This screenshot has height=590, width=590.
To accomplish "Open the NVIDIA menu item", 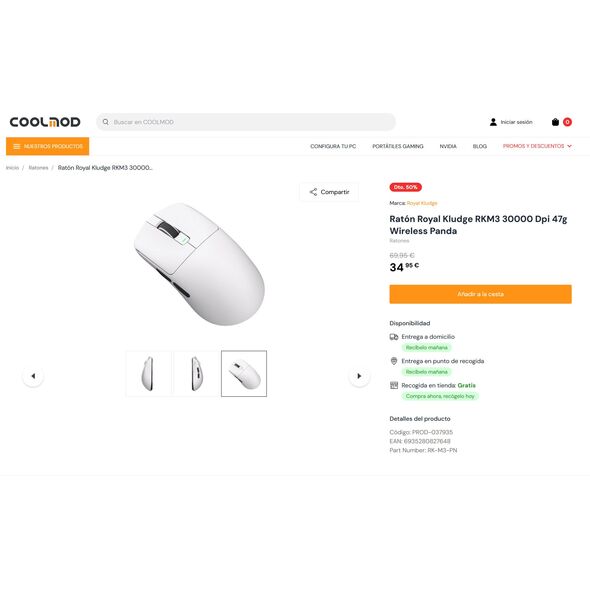I will [x=448, y=146].
